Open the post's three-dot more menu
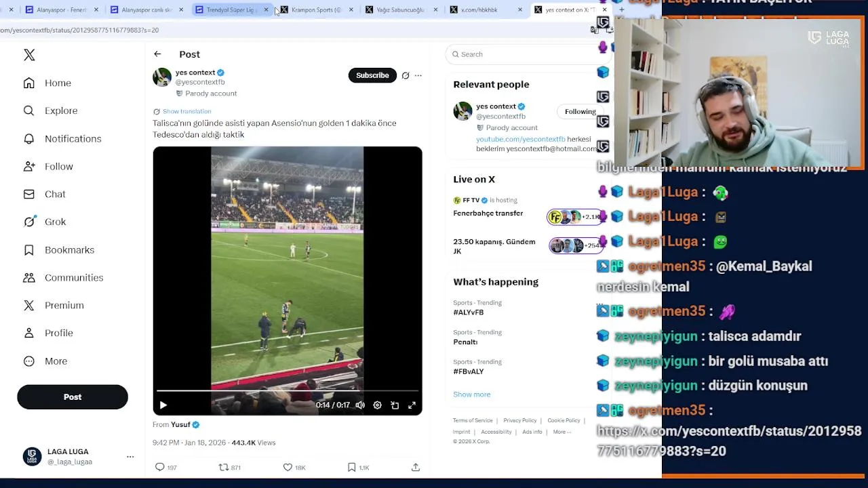 click(418, 75)
